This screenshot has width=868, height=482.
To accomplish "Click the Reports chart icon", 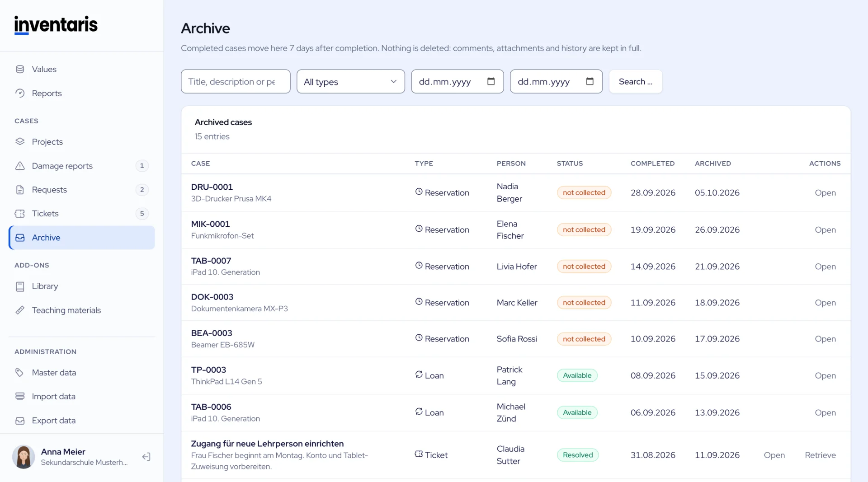I will (20, 93).
